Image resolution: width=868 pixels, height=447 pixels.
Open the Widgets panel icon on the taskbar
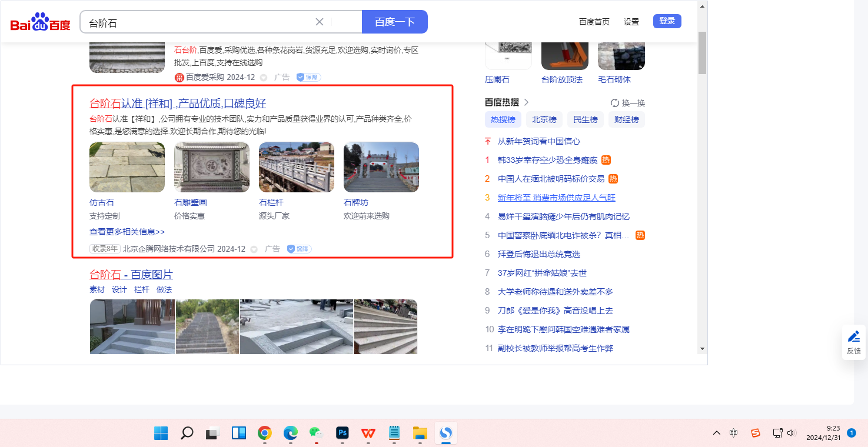pos(238,433)
